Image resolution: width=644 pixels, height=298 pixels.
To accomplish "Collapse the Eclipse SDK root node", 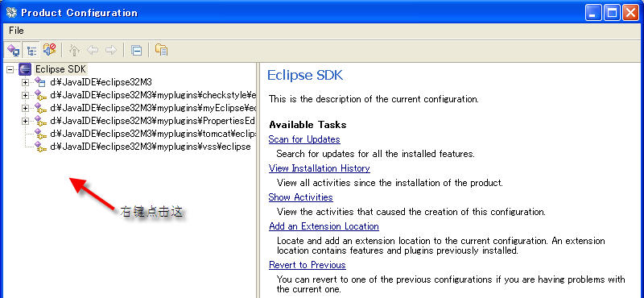I will tap(10, 70).
